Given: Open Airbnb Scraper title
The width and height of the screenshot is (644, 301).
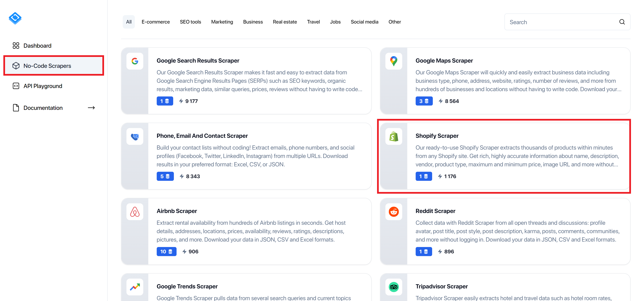Looking at the screenshot, I should click(x=177, y=211).
